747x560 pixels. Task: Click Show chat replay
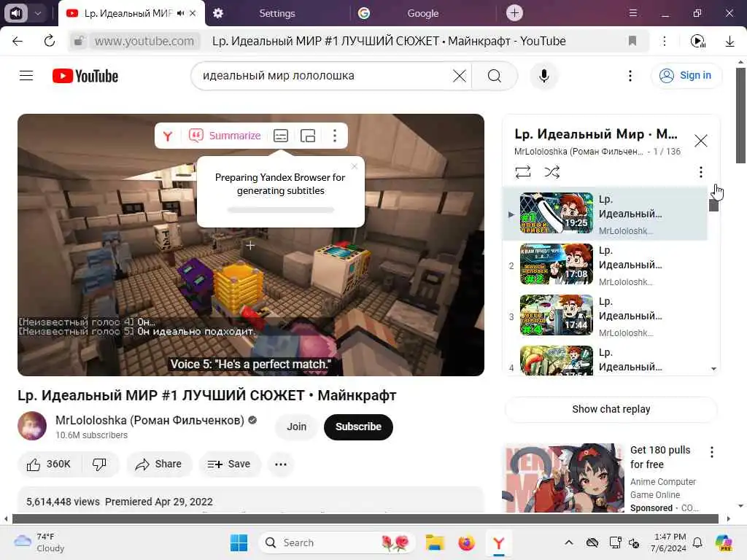(611, 409)
